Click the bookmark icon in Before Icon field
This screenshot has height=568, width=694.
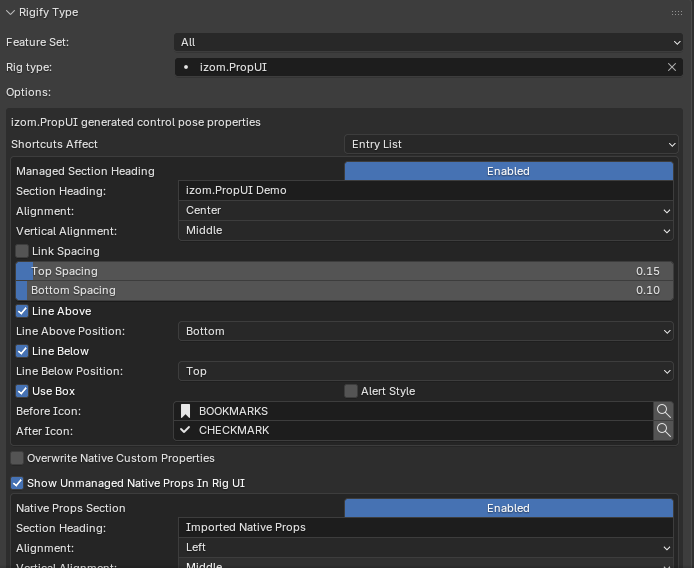pos(185,411)
